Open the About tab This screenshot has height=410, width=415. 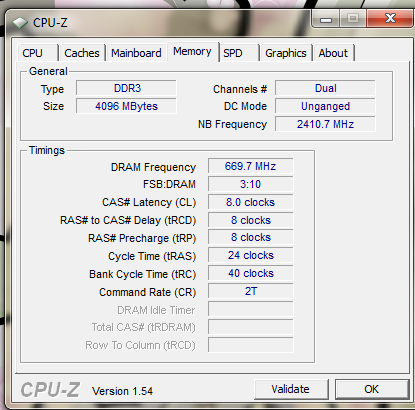coord(333,53)
